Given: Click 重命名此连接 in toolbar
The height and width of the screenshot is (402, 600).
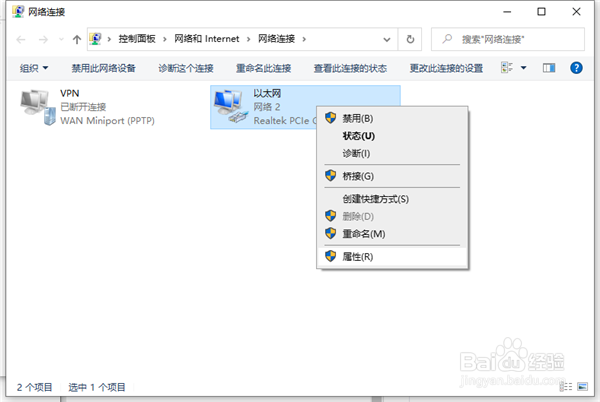Looking at the screenshot, I should [x=263, y=68].
